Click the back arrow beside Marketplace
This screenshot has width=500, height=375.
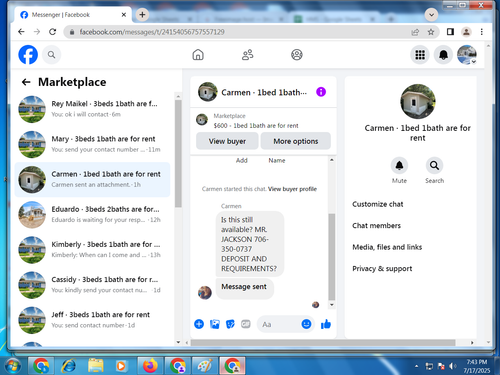pos(26,82)
